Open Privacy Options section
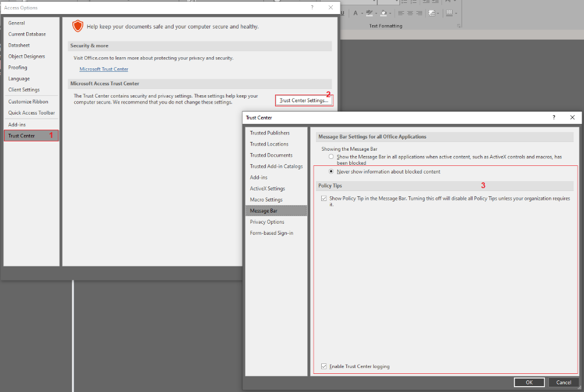This screenshot has height=392, width=584. [276, 222]
